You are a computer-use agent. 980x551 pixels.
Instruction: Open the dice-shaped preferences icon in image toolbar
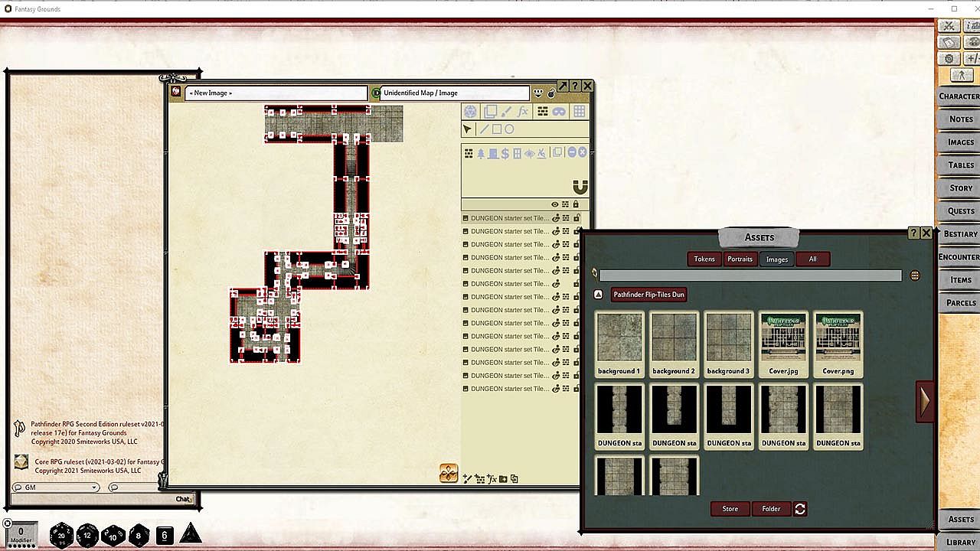(470, 112)
